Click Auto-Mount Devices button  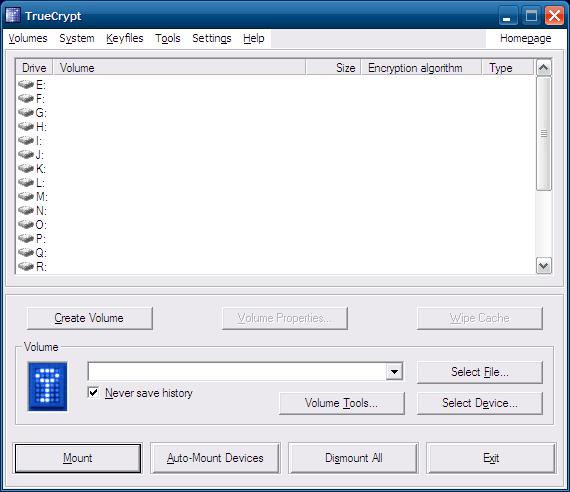click(215, 458)
